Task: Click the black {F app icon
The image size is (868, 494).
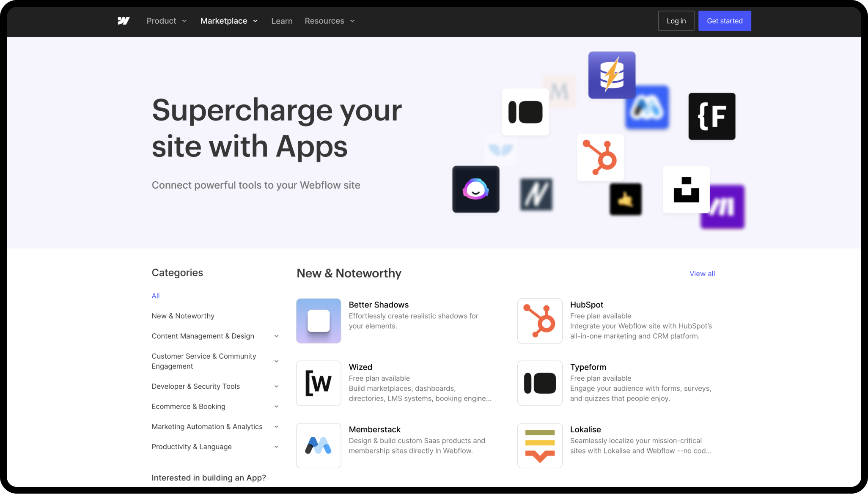Action: [x=712, y=116]
